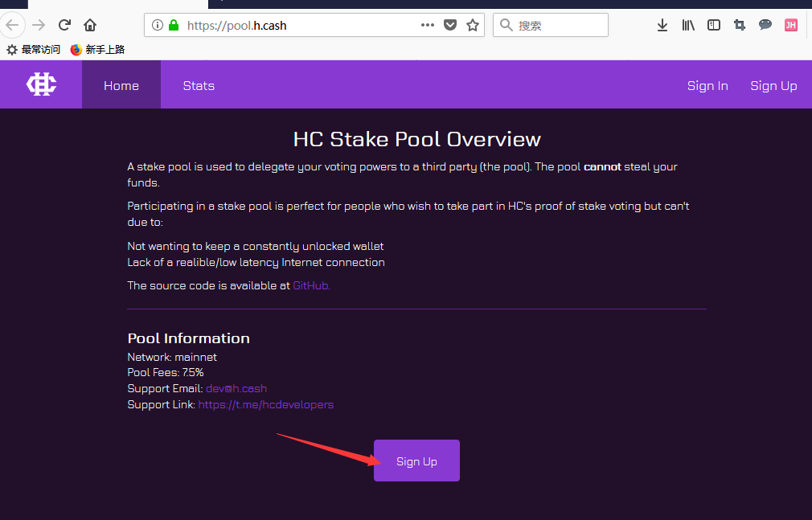Click the dev@h.cash support email link
812x520 pixels.
coord(236,388)
